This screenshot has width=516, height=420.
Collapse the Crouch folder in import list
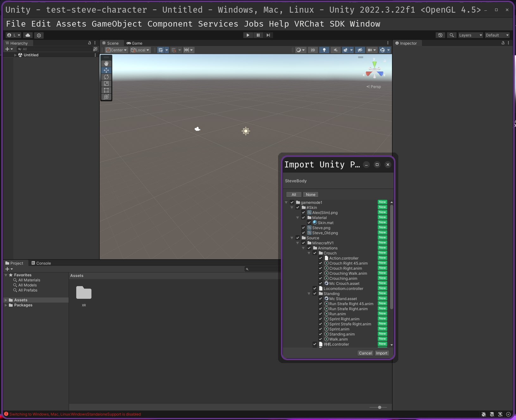tap(309, 253)
